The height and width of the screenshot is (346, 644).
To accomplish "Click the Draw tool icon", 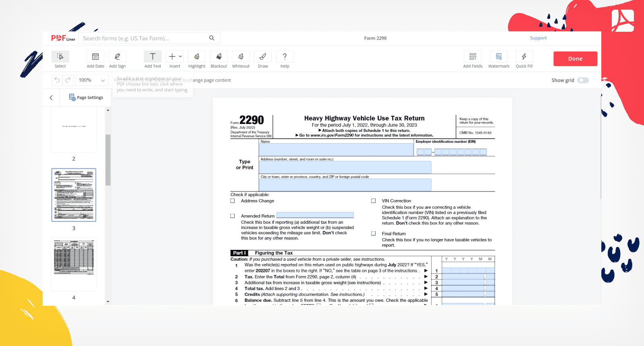I will click(x=263, y=57).
